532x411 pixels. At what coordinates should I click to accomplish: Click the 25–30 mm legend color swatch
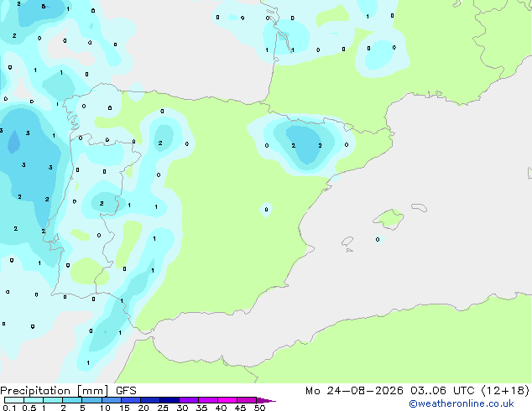(x=169, y=400)
